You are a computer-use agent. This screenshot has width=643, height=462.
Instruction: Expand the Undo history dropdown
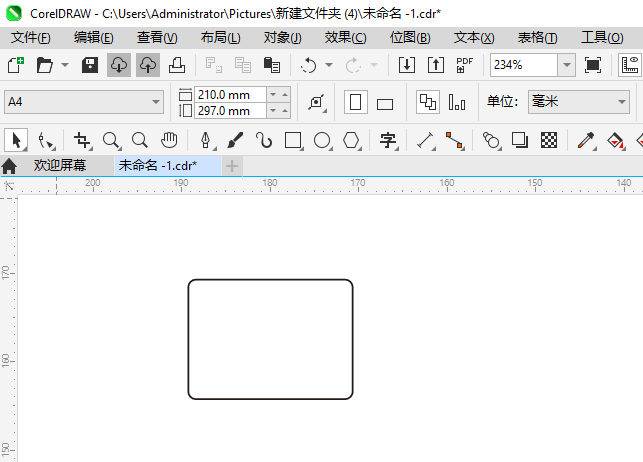(x=329, y=65)
